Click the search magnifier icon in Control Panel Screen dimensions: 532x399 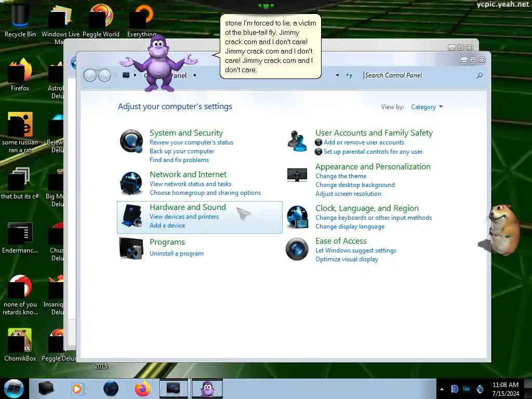click(x=480, y=75)
